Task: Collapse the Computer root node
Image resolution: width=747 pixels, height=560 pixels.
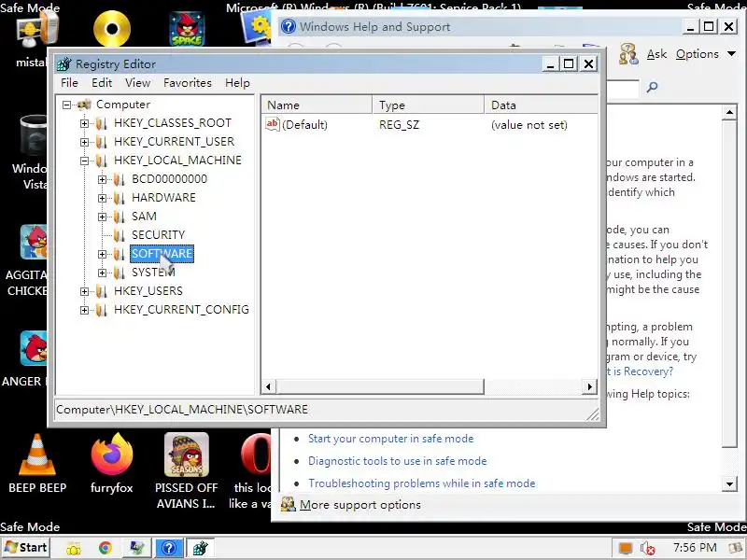Action: click(x=66, y=105)
